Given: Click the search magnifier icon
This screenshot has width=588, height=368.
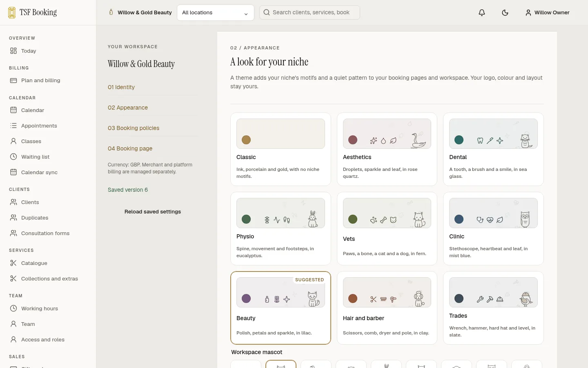Looking at the screenshot, I should (x=267, y=12).
